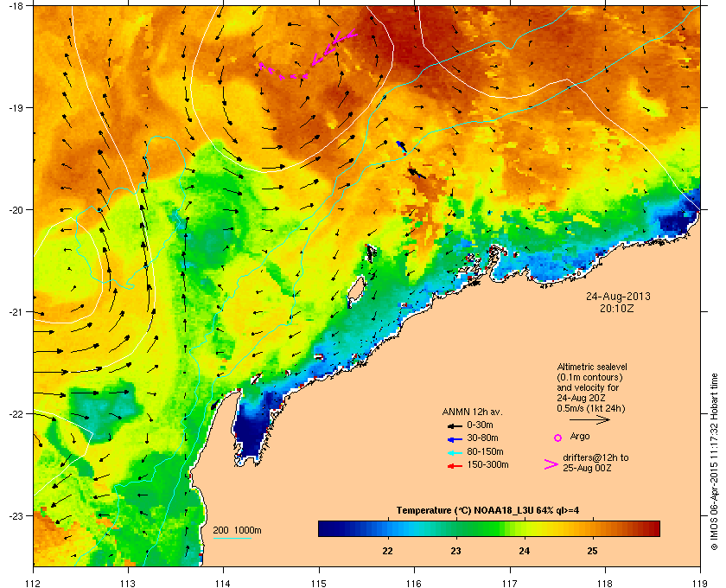Image resolution: width=726 pixels, height=588 pixels.
Task: Click the '30-80m' depth label
Action: pos(482,438)
